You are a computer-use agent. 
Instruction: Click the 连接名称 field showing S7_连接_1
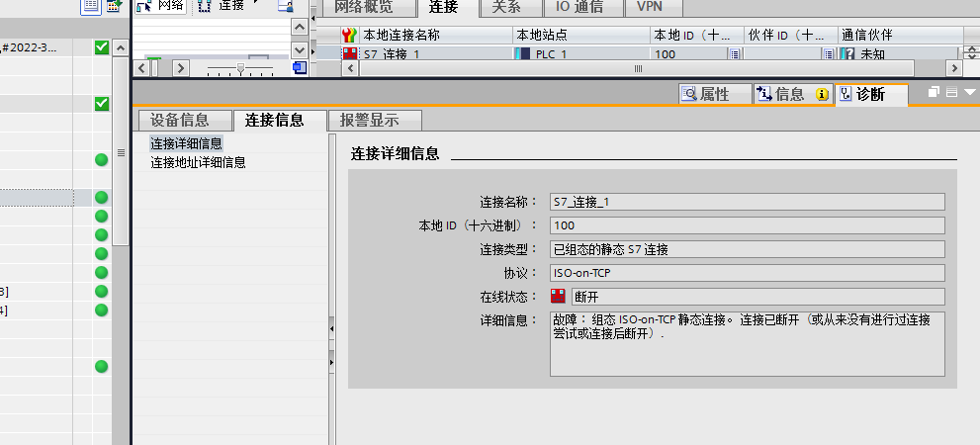(747, 202)
